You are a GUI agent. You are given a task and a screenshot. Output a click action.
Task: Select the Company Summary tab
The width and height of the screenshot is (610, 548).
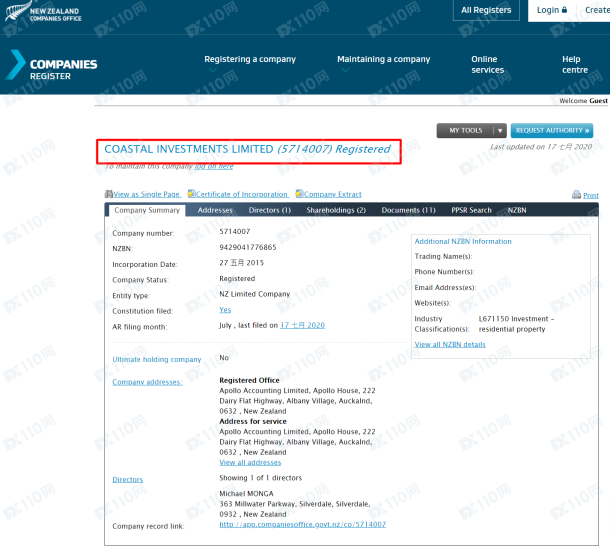click(147, 210)
